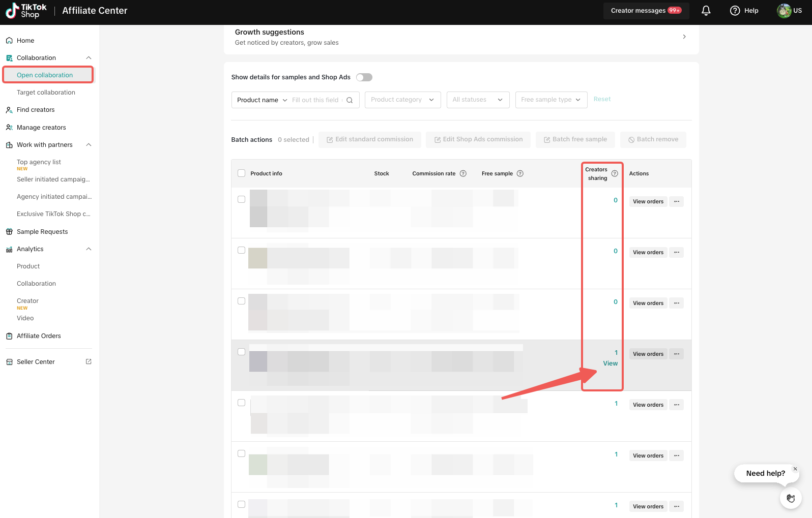The width and height of the screenshot is (812, 518).
Task: Expand the Free sample type dropdown
Action: click(550, 100)
